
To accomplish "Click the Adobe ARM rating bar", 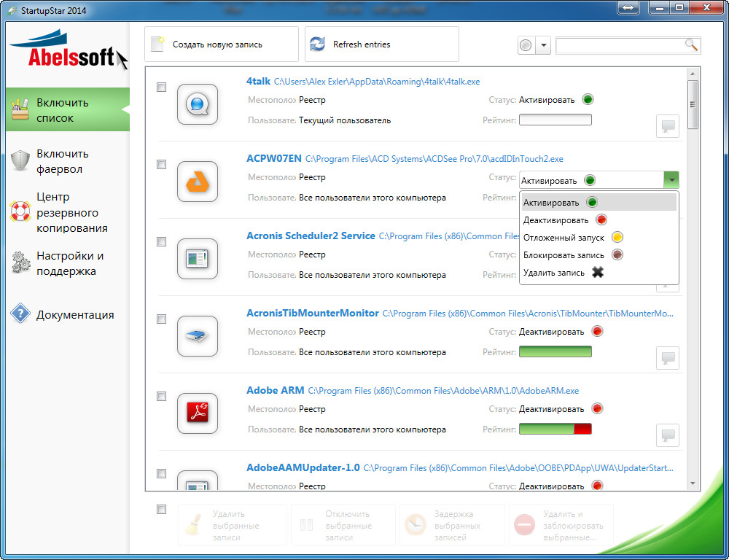I will (x=555, y=429).
